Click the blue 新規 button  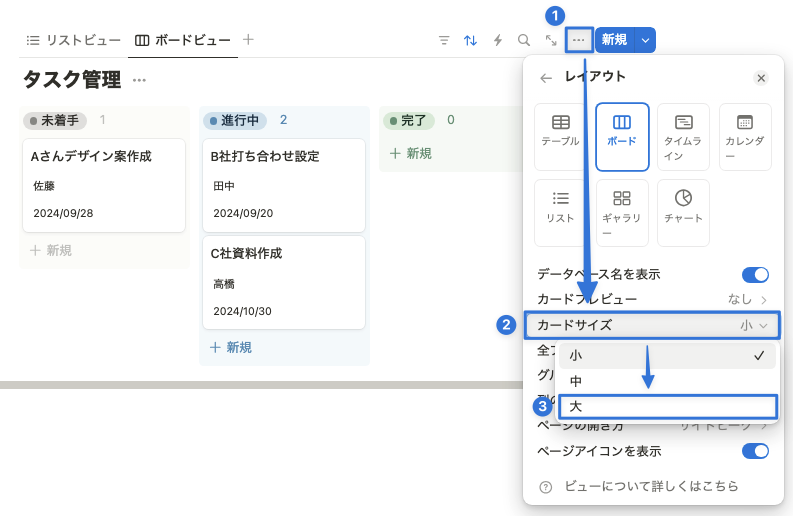[614, 40]
